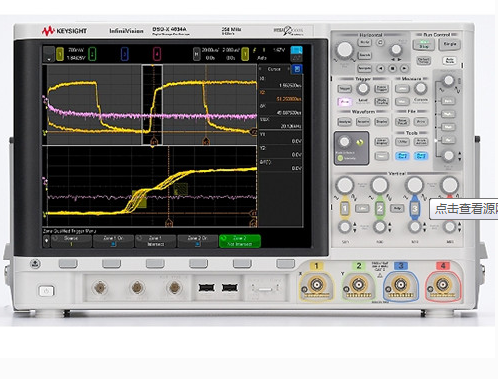
Task: Push the Horiz button in Horizontal section
Action: tap(365, 42)
